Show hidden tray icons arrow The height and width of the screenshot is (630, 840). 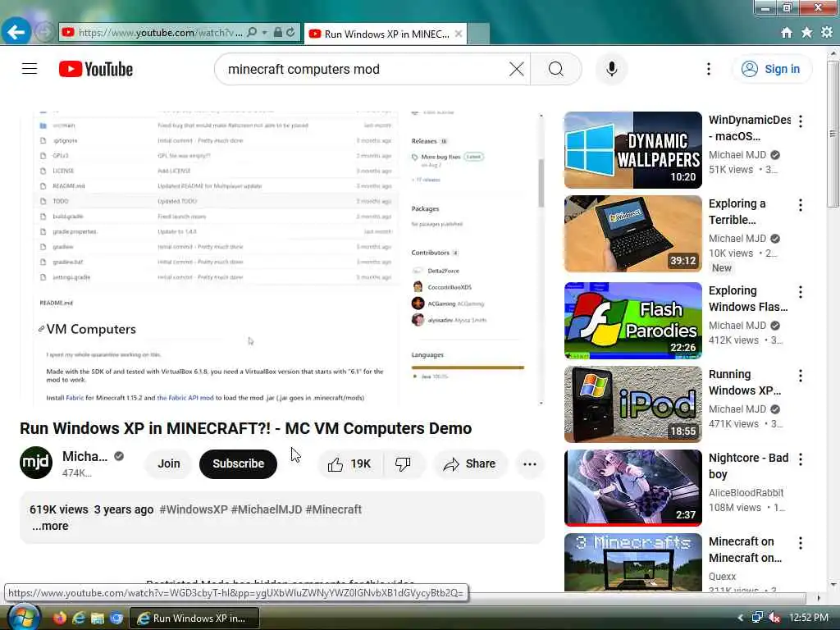[x=741, y=618]
